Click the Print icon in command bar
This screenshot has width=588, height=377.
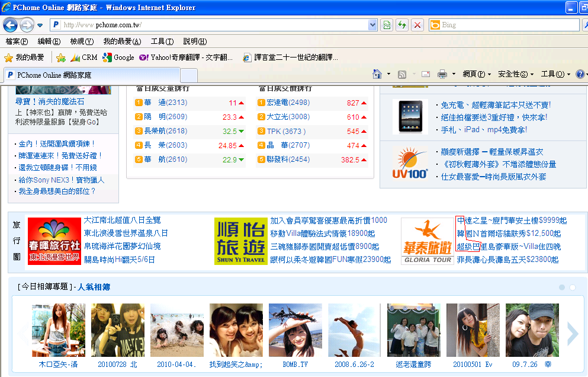[442, 74]
